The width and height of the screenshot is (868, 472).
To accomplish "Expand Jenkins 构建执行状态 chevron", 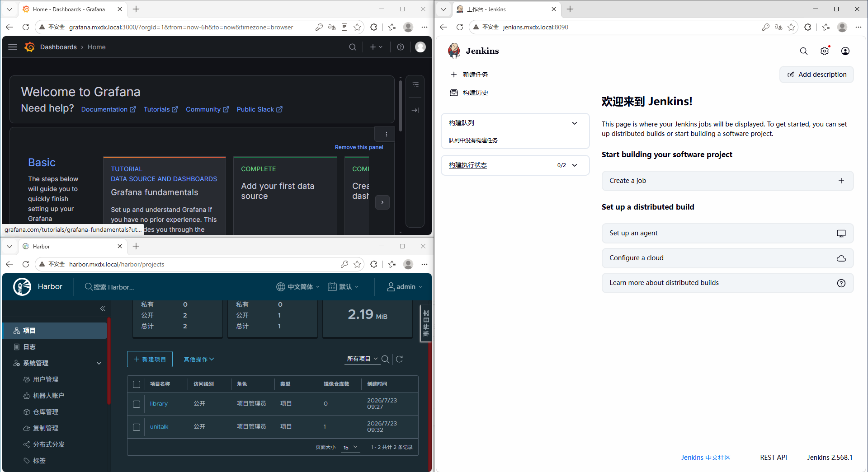I will [575, 165].
